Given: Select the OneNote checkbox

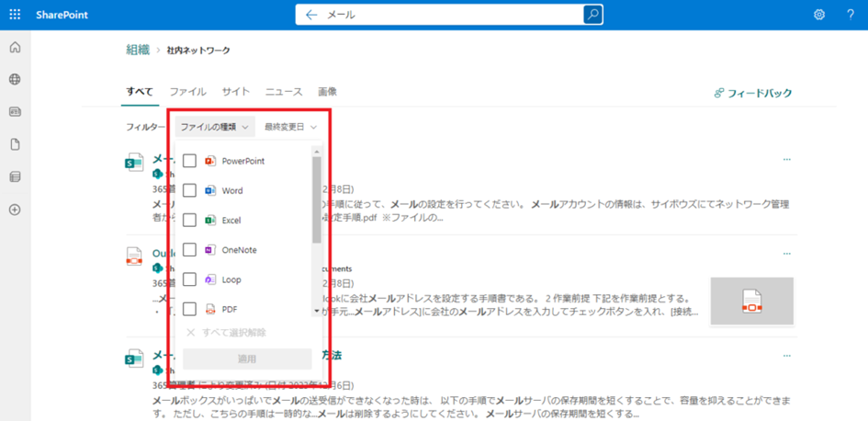Looking at the screenshot, I should [x=189, y=250].
